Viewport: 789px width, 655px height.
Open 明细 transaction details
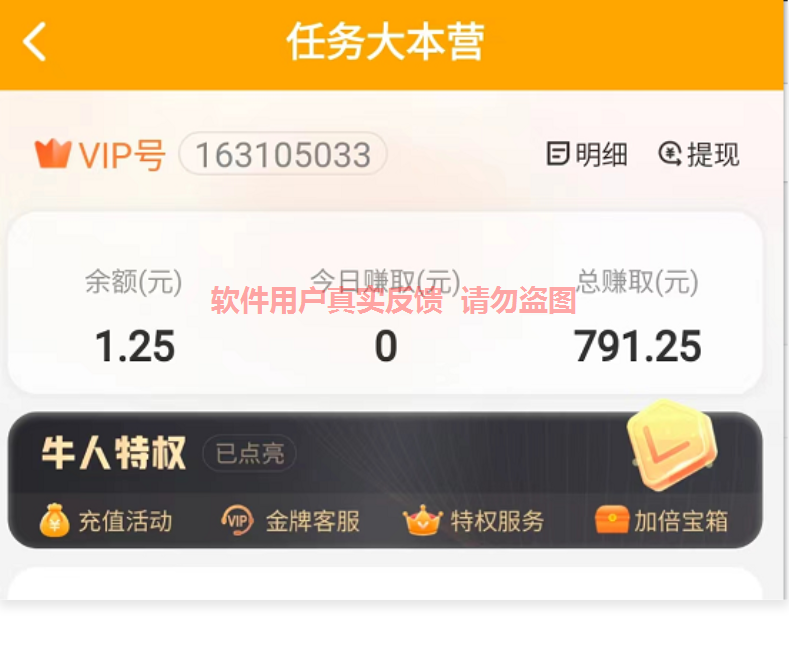pyautogui.click(x=587, y=154)
